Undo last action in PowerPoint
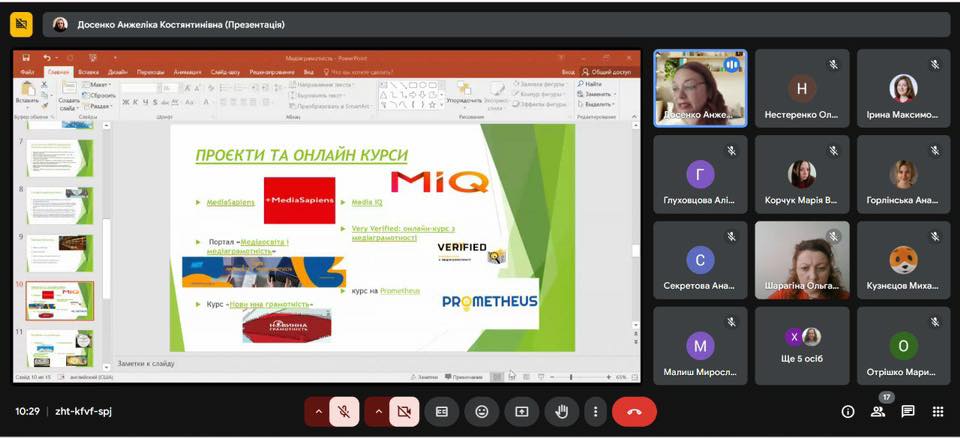This screenshot has width=960, height=438. [47, 58]
